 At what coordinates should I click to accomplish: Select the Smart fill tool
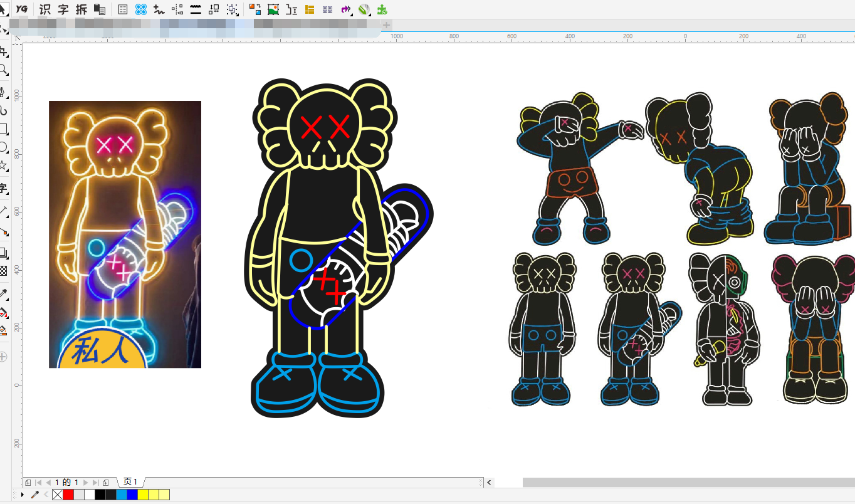pos(4,330)
